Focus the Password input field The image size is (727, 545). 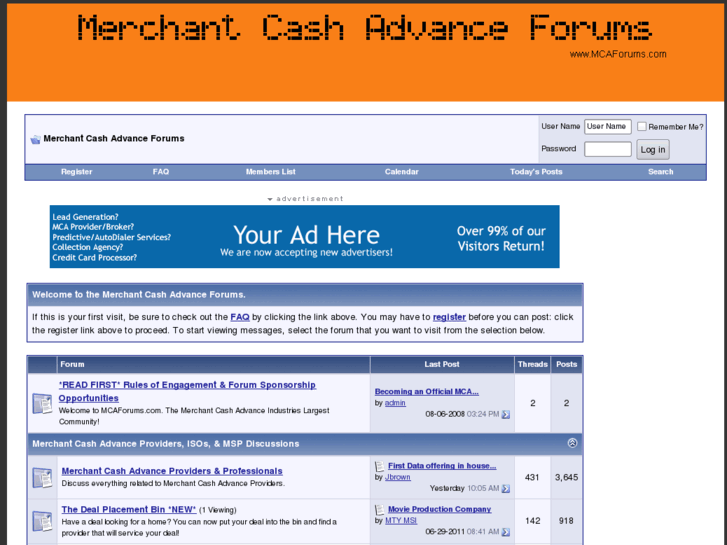pos(608,149)
